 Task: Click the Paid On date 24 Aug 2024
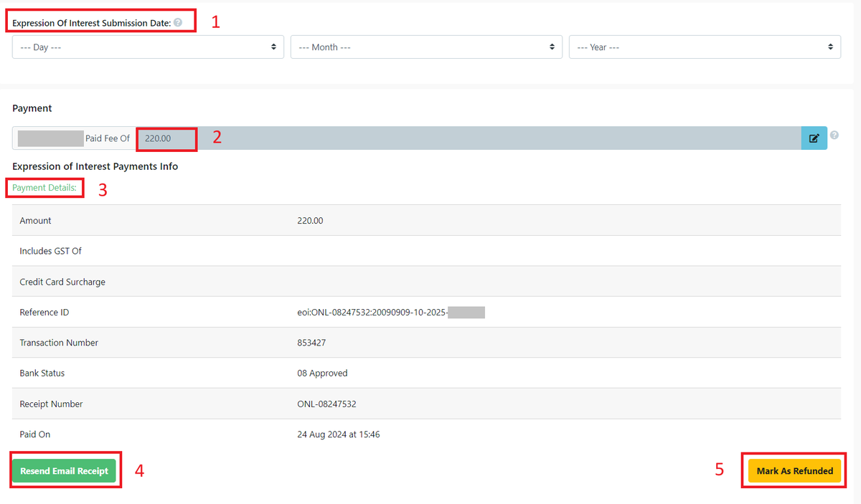(x=338, y=434)
